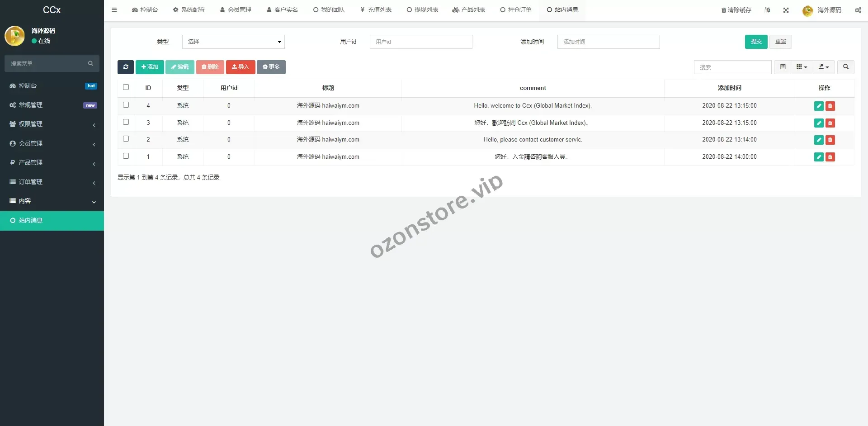Viewport: 868px width, 426px height.
Task: Click the 清除缓存 button
Action: click(736, 10)
